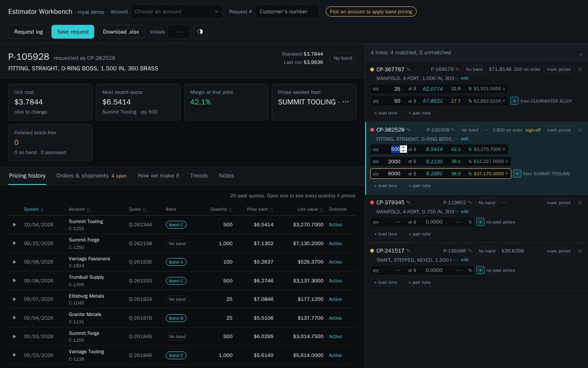The height and width of the screenshot is (368, 588).
Task: Mark CP-379345 as priced
Action: pyautogui.click(x=558, y=203)
